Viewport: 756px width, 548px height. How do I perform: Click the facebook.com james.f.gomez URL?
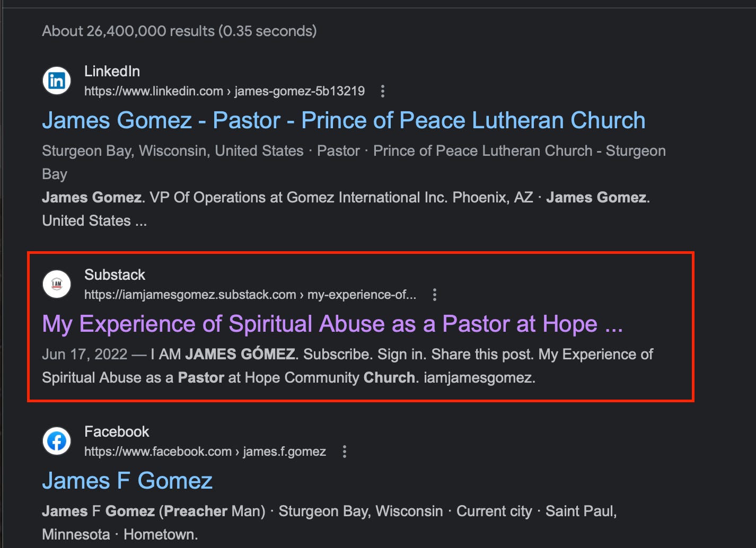pyautogui.click(x=205, y=452)
